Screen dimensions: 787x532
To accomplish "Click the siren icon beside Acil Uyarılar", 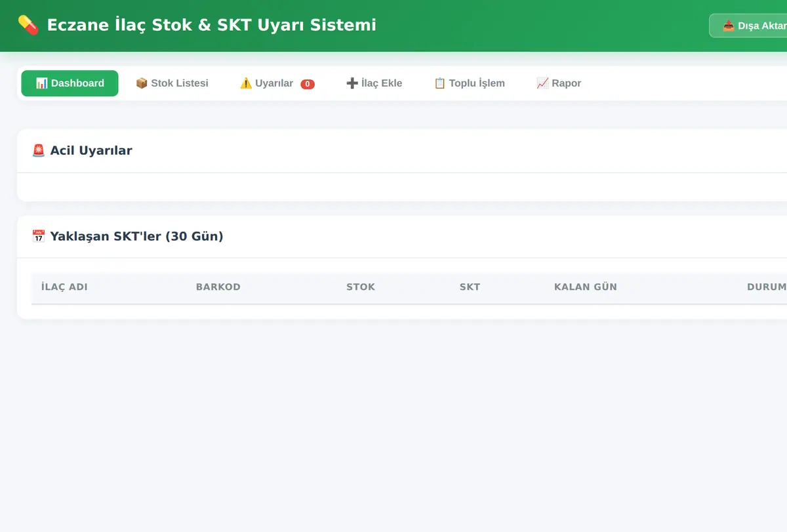I will click(x=38, y=150).
